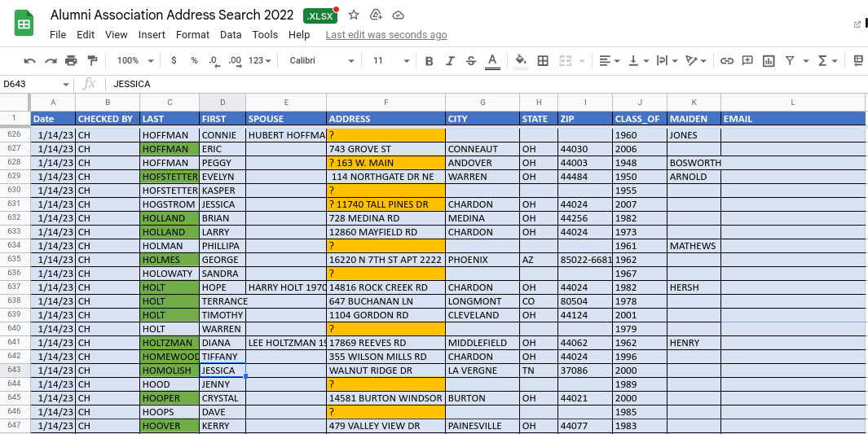Toggle strikethrough formatting
This screenshot has height=434, width=868.
point(471,61)
